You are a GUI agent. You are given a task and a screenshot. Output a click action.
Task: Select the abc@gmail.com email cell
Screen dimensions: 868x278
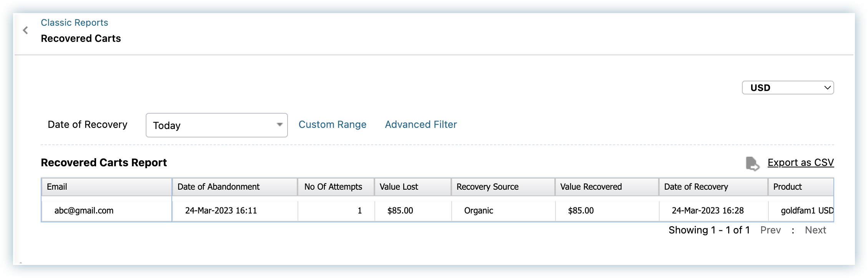point(84,210)
